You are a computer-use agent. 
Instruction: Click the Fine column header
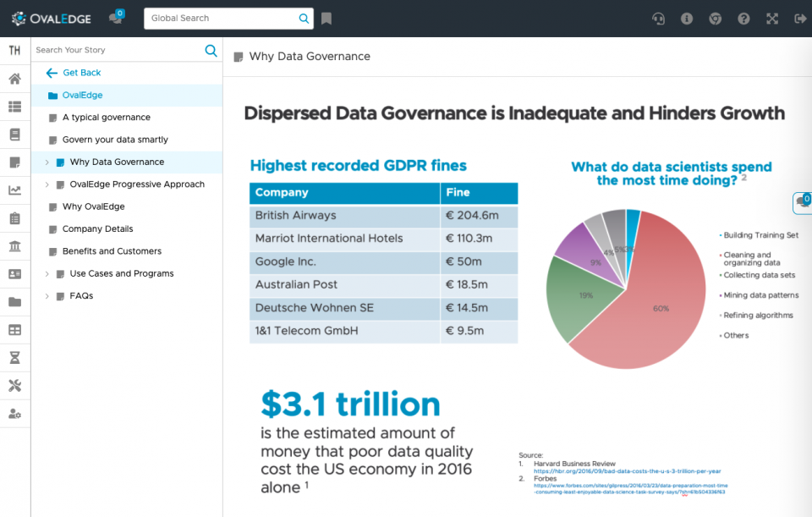(x=479, y=193)
